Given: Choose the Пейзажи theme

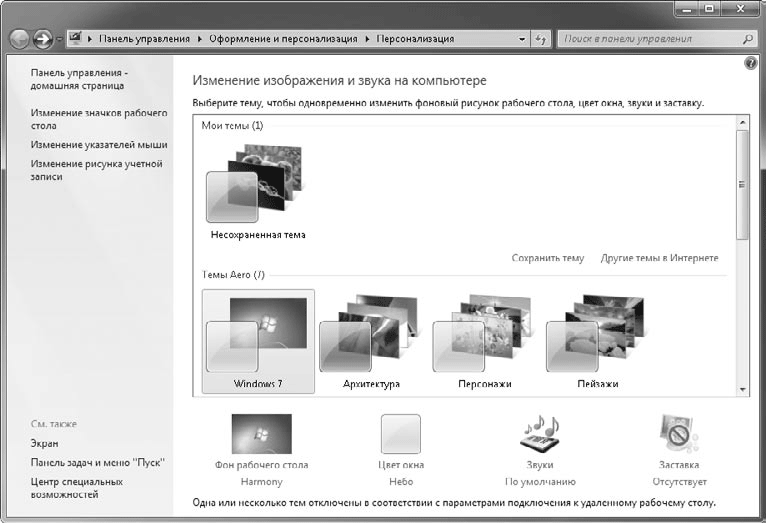Looking at the screenshot, I should [597, 342].
